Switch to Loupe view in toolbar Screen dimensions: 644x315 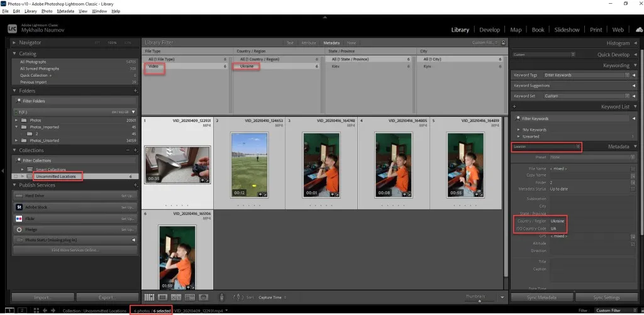[162, 297]
